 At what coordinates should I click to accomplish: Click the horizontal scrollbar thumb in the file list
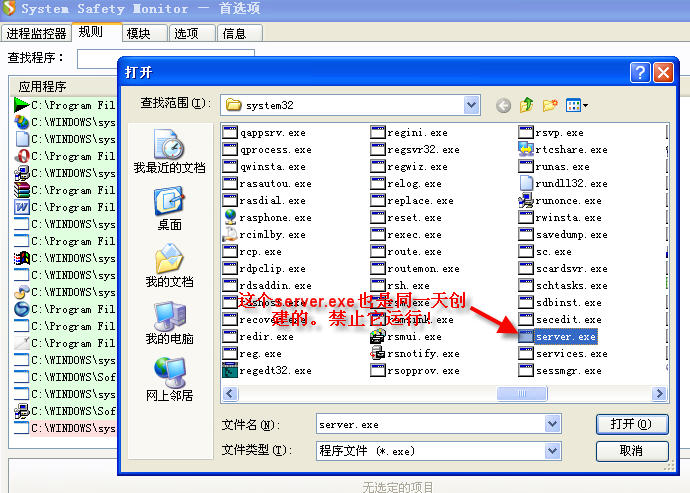pyautogui.click(x=522, y=394)
